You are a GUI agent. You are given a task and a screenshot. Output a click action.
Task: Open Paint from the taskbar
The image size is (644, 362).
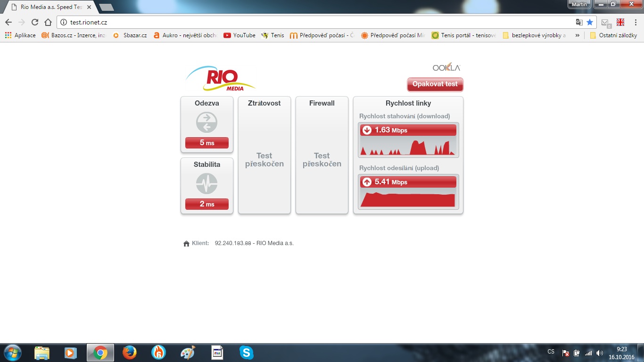click(x=188, y=353)
